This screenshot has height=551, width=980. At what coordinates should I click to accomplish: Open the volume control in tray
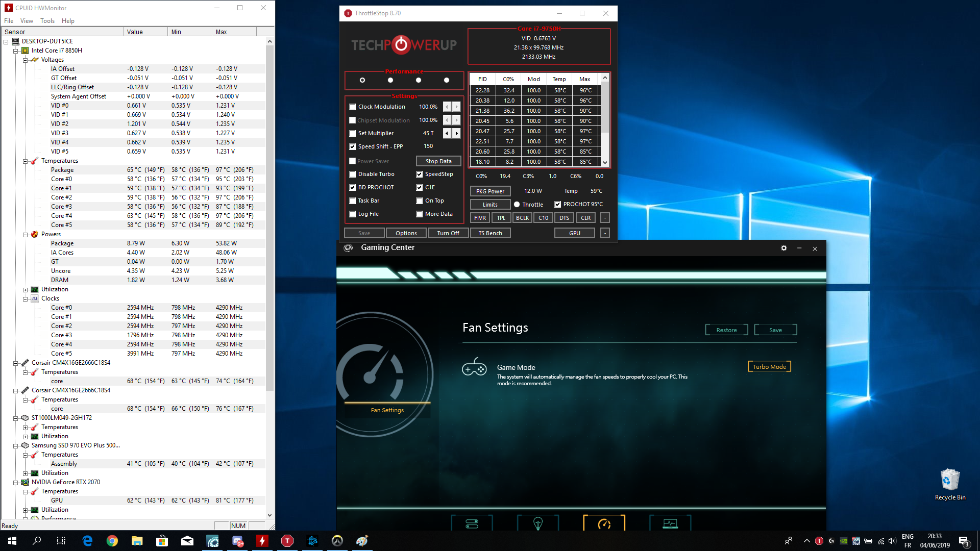point(893,541)
